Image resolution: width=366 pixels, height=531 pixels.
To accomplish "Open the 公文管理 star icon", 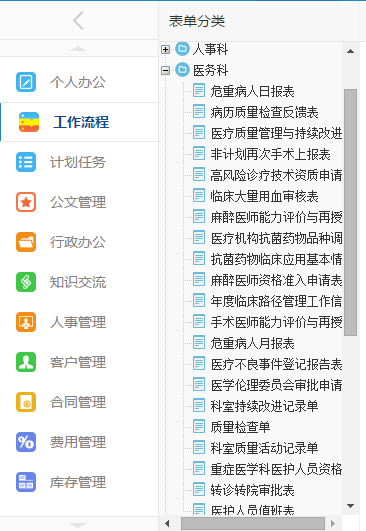I will pyautogui.click(x=26, y=202).
